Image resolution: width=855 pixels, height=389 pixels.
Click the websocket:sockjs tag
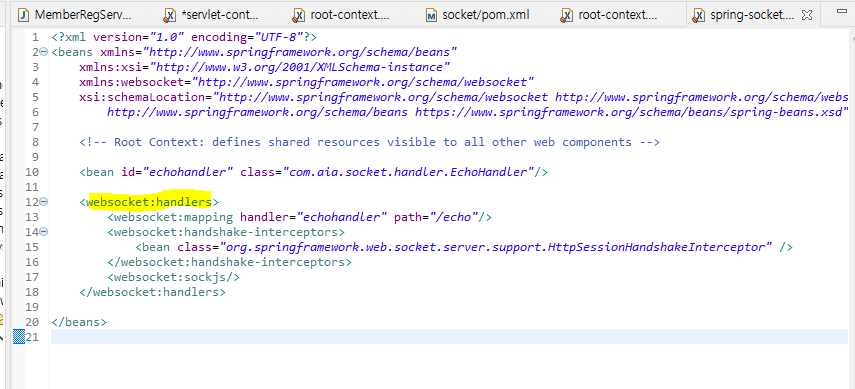(x=174, y=277)
